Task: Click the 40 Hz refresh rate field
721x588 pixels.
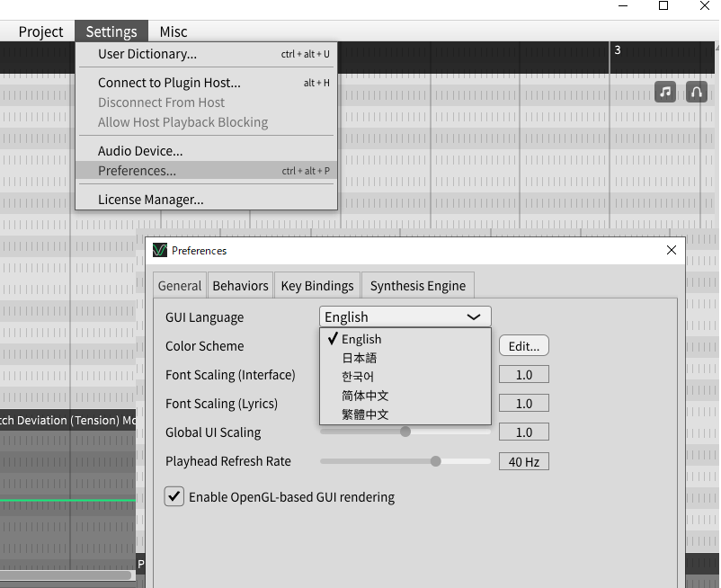Action: pos(524,461)
